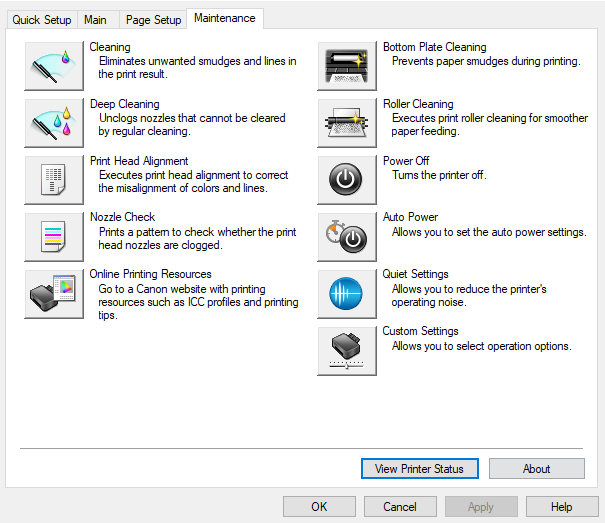Screen dimensions: 605x523
Task: Switch to the Main tab
Action: [96, 20]
